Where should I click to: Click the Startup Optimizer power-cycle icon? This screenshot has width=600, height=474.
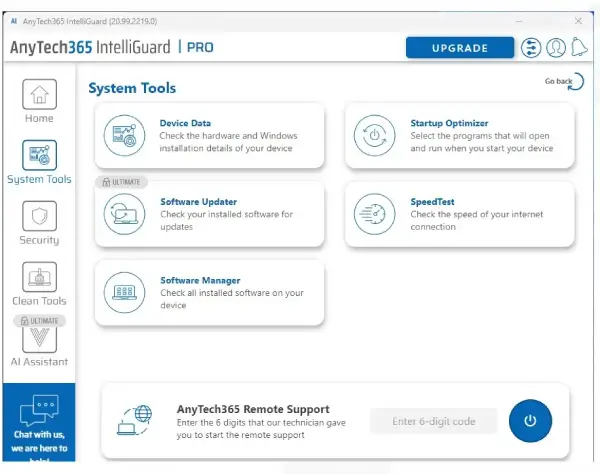[x=374, y=135]
